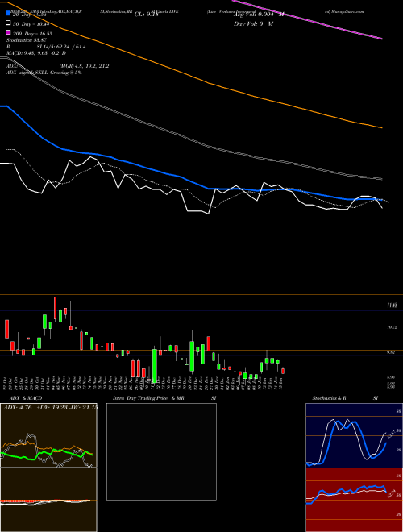Viewport: 403px width, 532px height.
Task: Click the 'CL: 9.18' closing price text
Action: tap(146, 15)
